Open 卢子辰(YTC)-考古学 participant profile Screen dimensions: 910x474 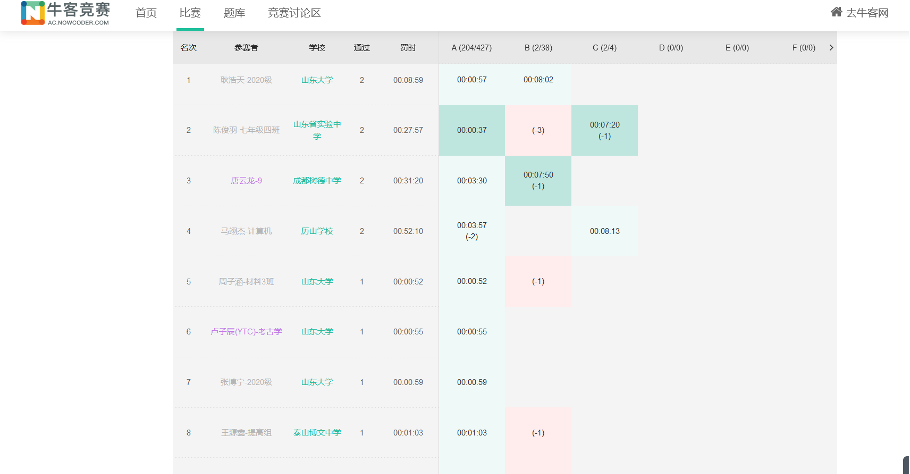[x=246, y=332]
